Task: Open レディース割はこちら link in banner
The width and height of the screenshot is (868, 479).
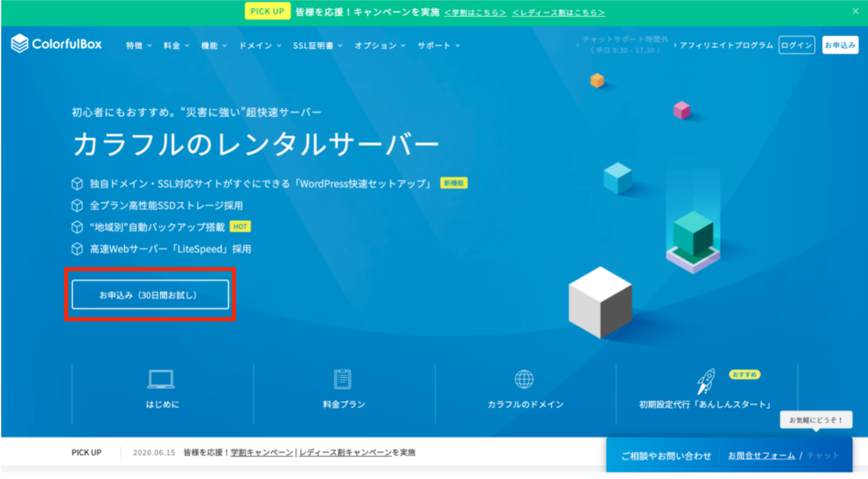Action: (558, 12)
